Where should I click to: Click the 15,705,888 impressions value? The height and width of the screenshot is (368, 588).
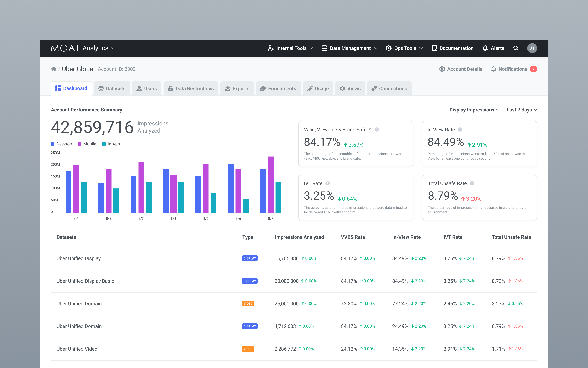(x=286, y=258)
